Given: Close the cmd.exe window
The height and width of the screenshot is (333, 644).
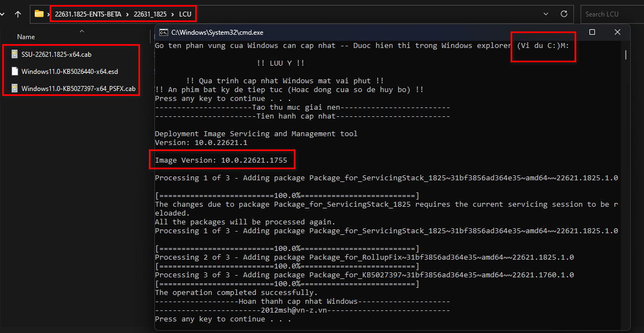Looking at the screenshot, I should pos(618,32).
